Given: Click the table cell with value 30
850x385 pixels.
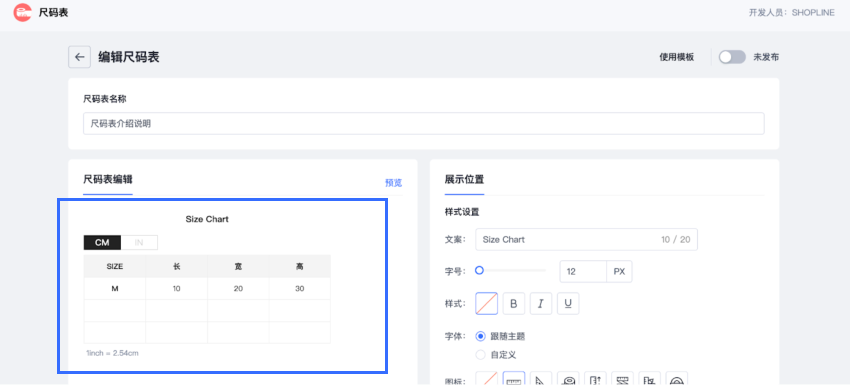Looking at the screenshot, I should click(300, 288).
